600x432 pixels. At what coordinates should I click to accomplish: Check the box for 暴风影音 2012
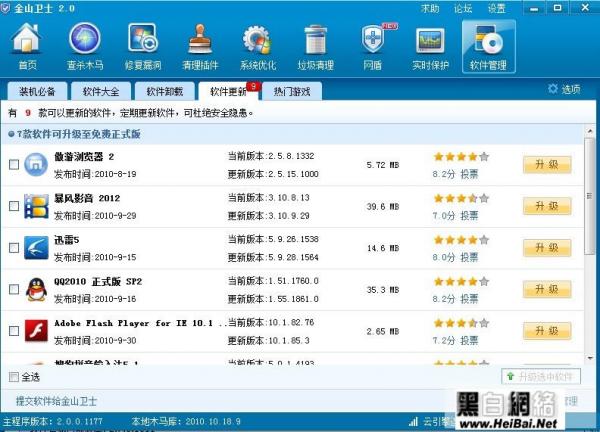click(x=13, y=206)
